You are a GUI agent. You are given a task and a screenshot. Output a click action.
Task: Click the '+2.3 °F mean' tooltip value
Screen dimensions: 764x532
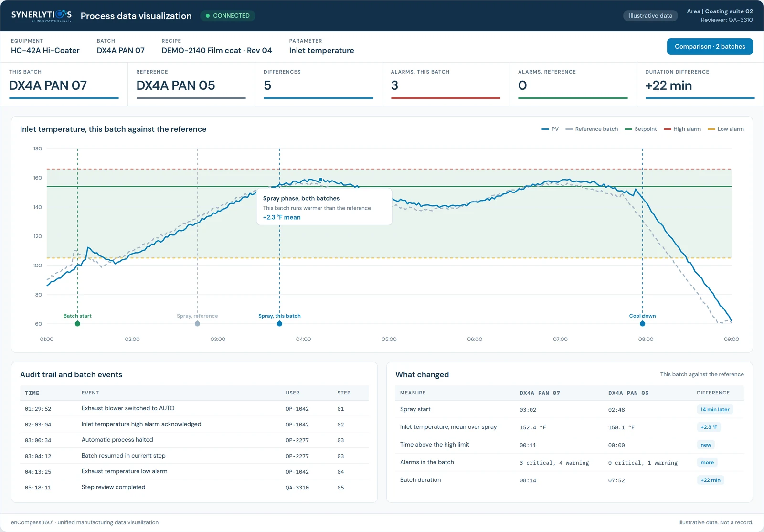282,217
